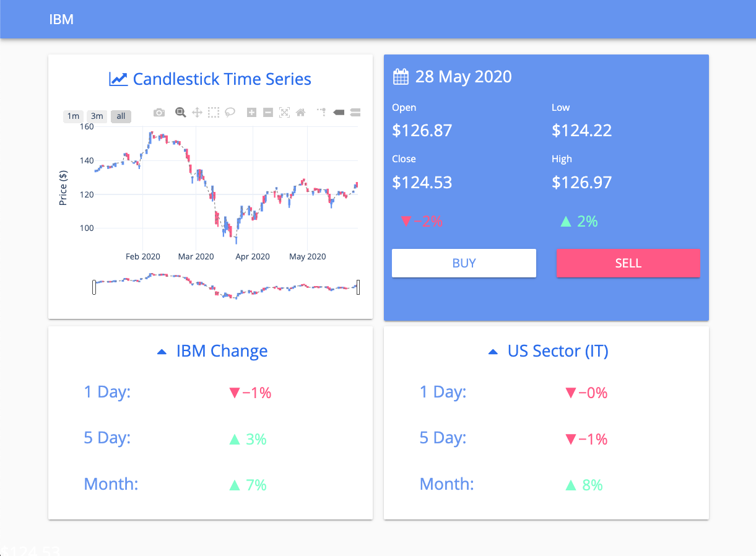756x556 pixels.
Task: Click the right range slider handle
Action: click(358, 287)
